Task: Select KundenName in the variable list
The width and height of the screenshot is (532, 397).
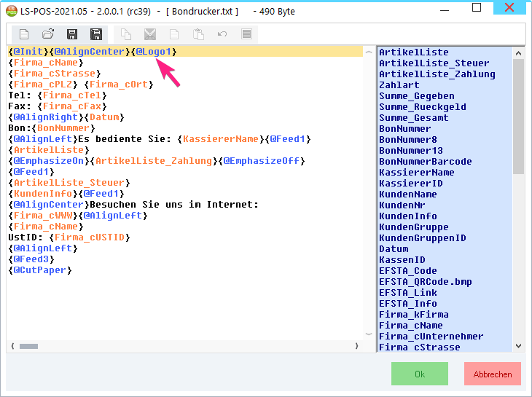Action: coord(408,194)
